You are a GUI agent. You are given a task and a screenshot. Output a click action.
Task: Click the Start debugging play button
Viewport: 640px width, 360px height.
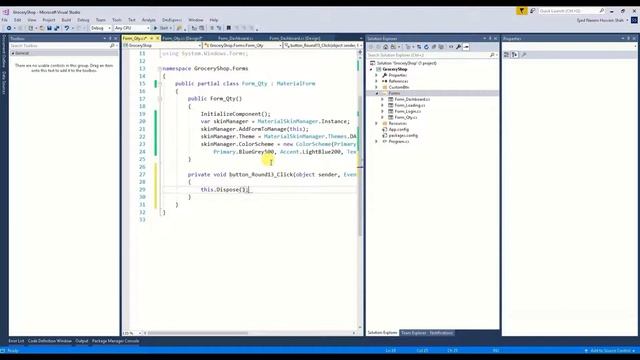pos(156,28)
